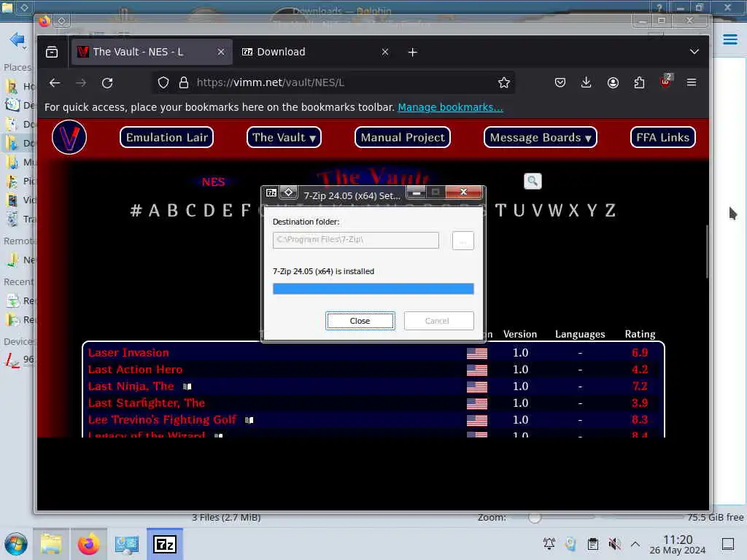Open Lee Trevino's Fighting Golf page

[x=162, y=419]
